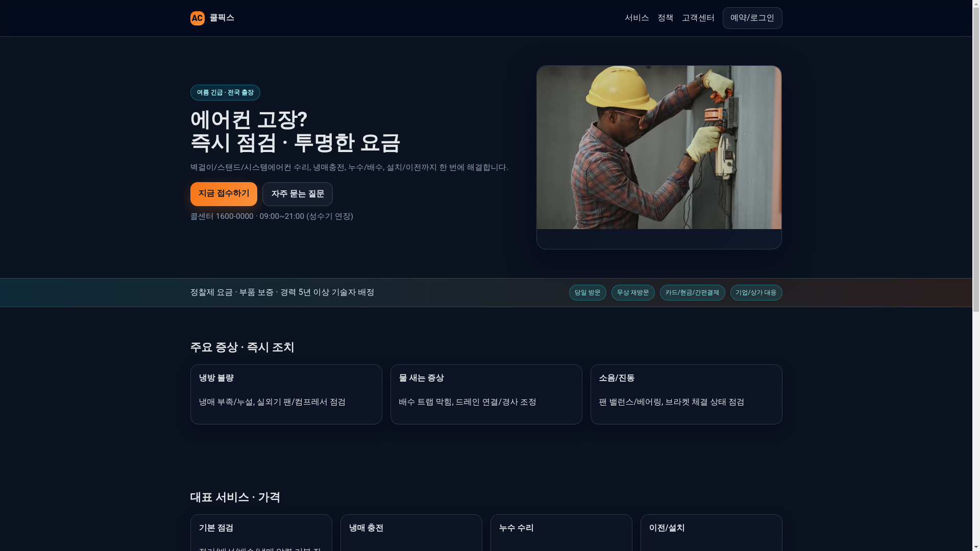
Task: Click the orange AC logo icon
Action: coord(197,18)
